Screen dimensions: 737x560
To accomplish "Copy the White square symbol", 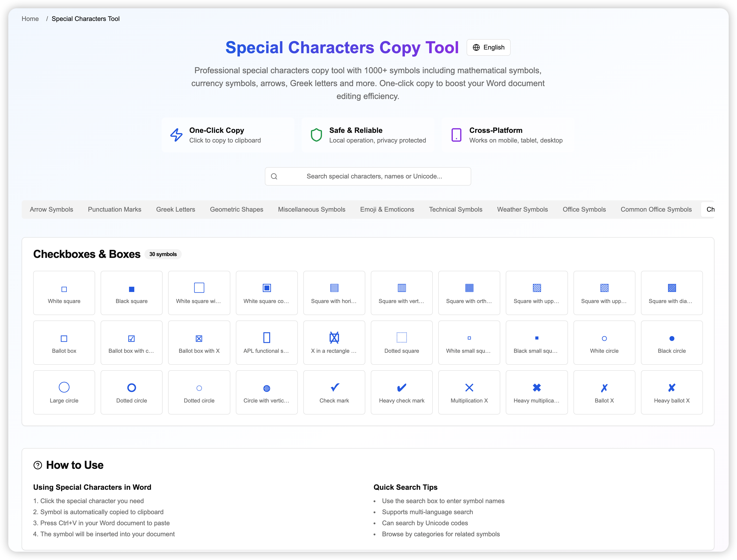I will click(64, 293).
